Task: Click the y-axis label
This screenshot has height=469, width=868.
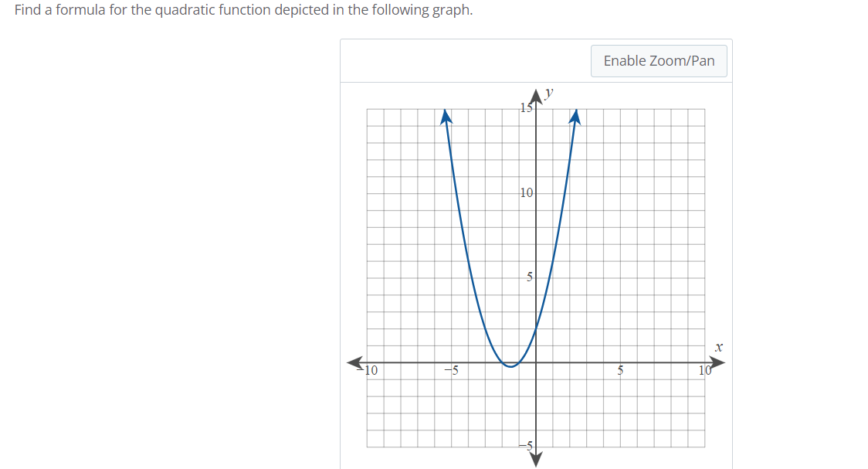Action: click(548, 93)
